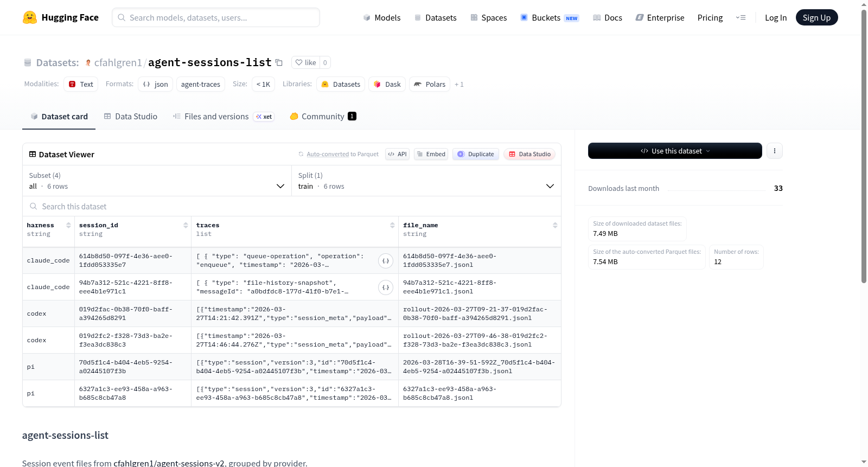
Task: Filter by the Text modality tag
Action: (x=81, y=84)
